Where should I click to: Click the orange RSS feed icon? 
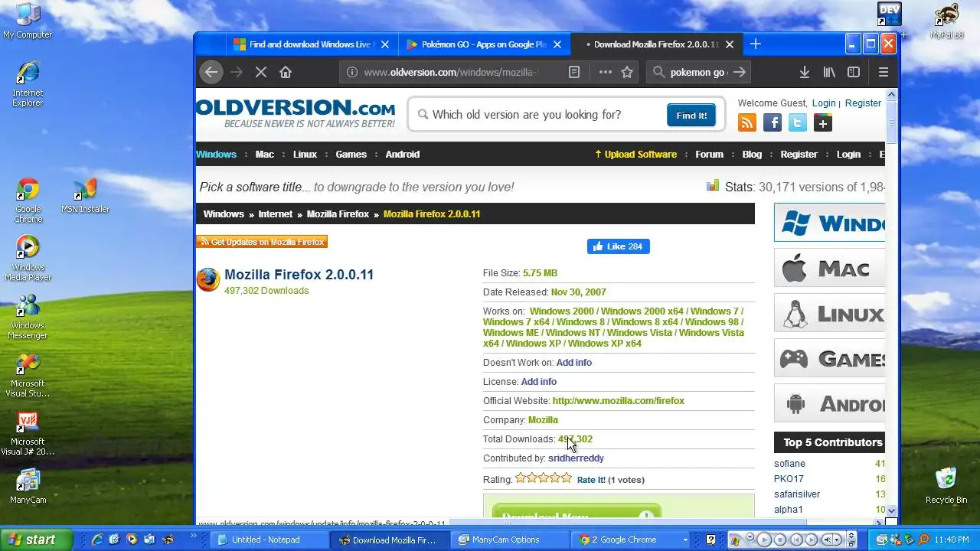click(x=746, y=122)
